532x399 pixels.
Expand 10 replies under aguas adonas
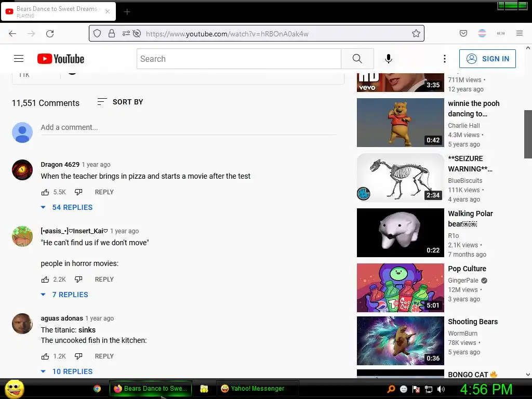tap(66, 371)
